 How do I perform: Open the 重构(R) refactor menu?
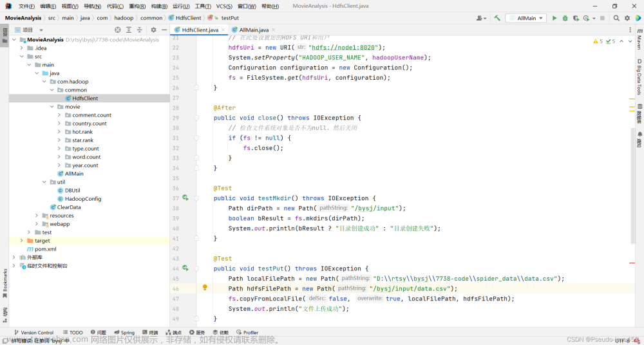(137, 6)
